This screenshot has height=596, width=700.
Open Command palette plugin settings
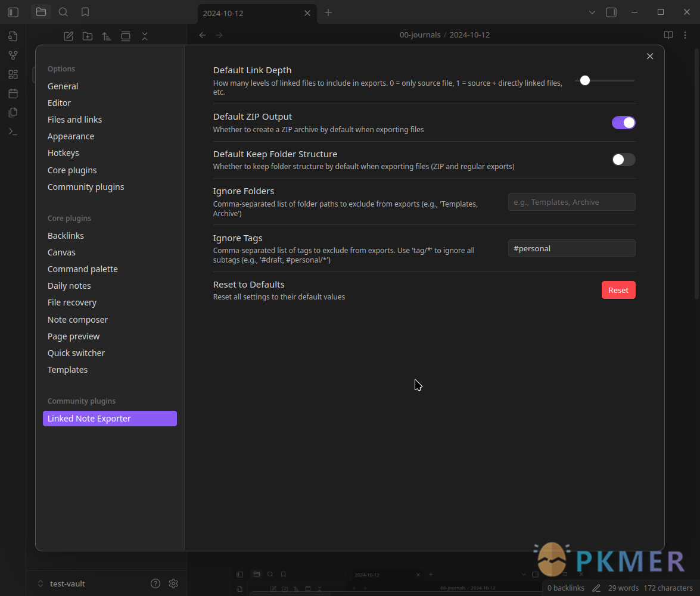[x=83, y=269]
